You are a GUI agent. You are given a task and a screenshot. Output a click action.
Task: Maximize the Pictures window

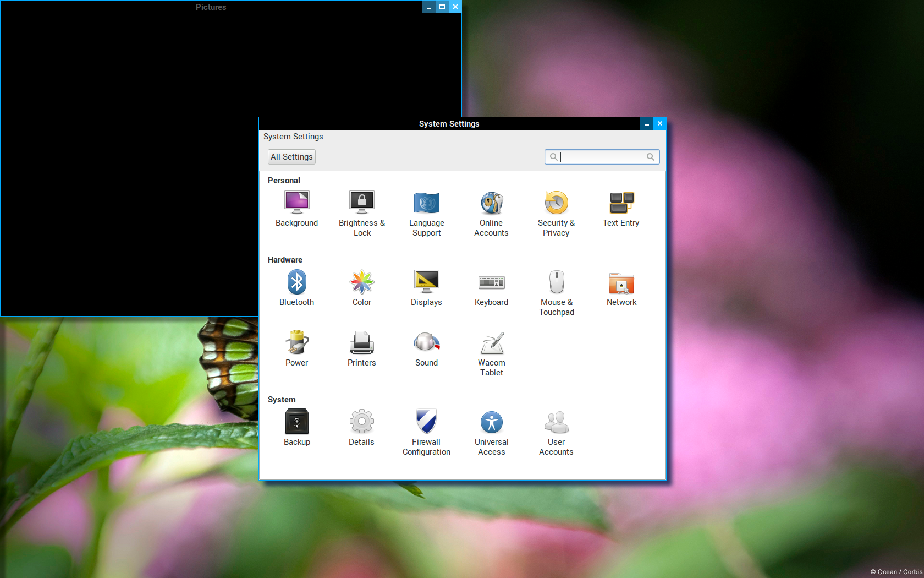click(x=442, y=7)
